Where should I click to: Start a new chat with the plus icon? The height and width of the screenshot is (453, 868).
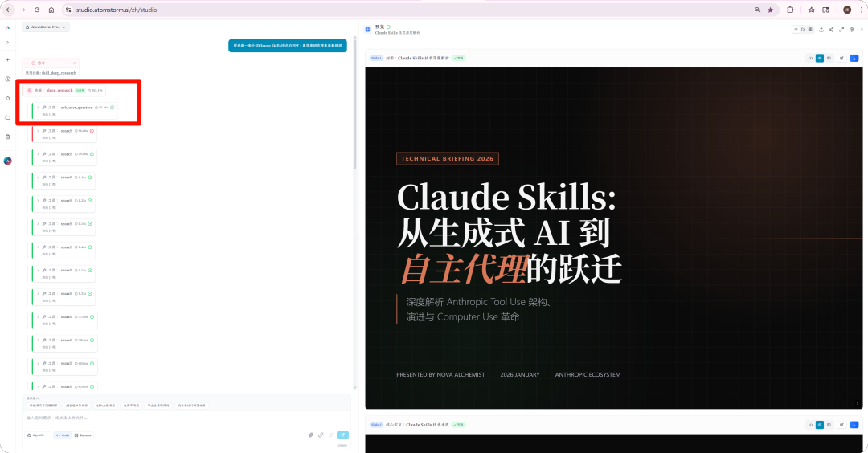[x=8, y=59]
